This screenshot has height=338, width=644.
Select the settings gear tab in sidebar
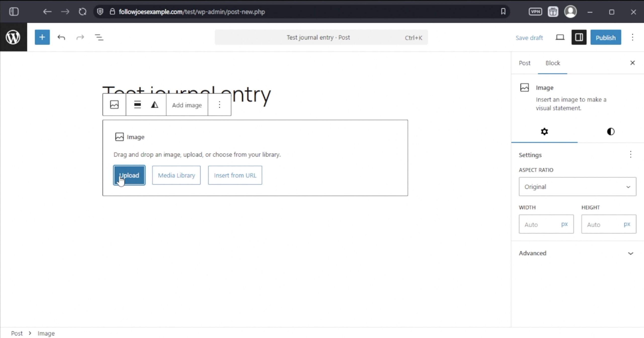[x=544, y=131]
